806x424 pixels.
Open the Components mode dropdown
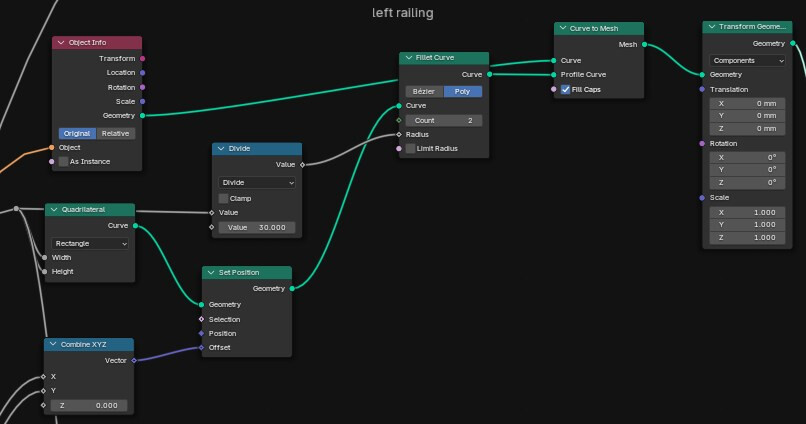click(747, 61)
